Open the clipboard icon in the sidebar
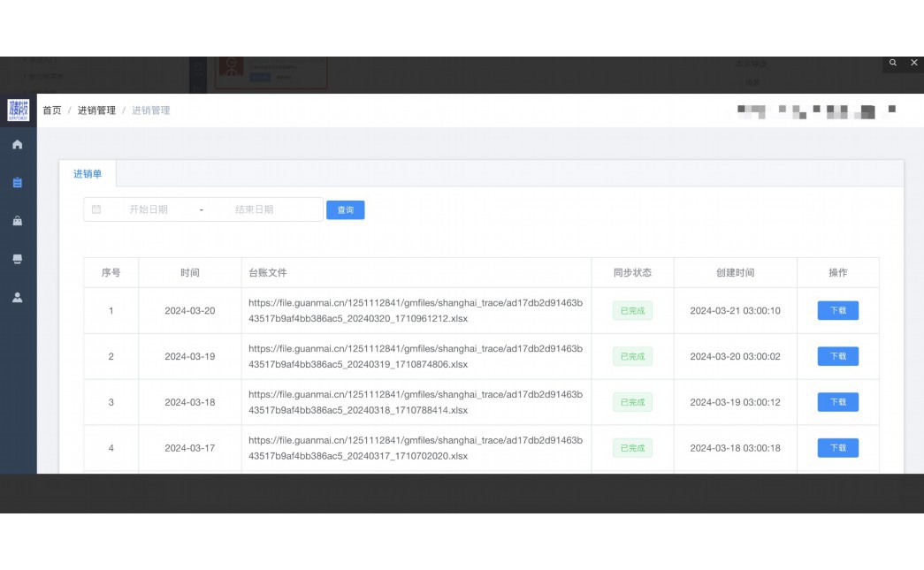Viewport: 924px width, 570px height. coord(18,183)
